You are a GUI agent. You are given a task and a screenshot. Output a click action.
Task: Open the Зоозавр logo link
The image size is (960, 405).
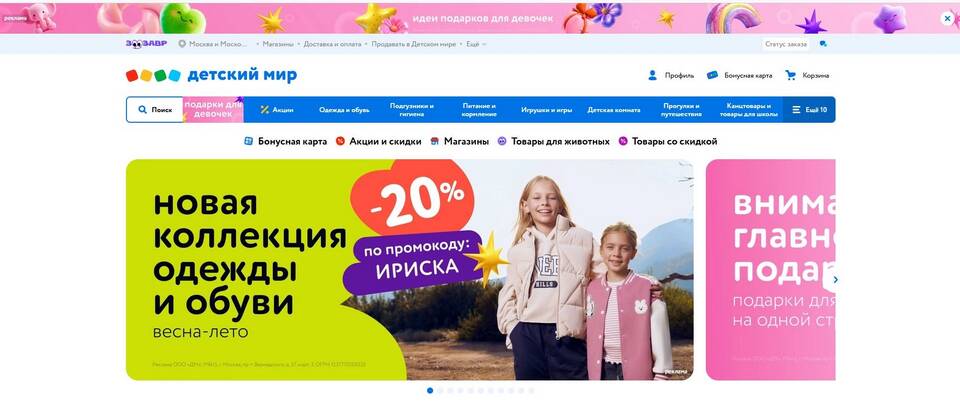tap(146, 44)
